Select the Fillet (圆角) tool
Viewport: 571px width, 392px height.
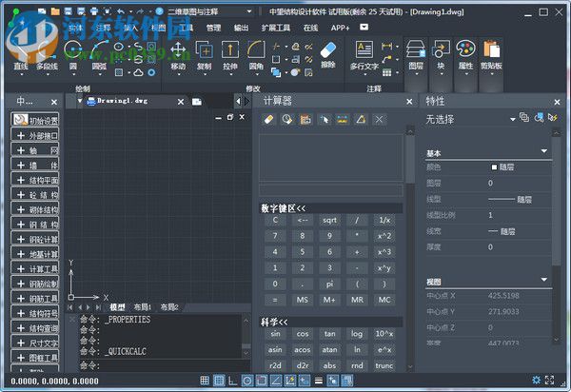[x=256, y=56]
